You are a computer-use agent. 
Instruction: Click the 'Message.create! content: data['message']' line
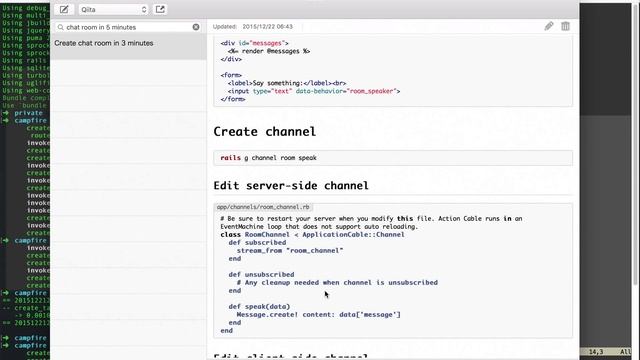318,315
